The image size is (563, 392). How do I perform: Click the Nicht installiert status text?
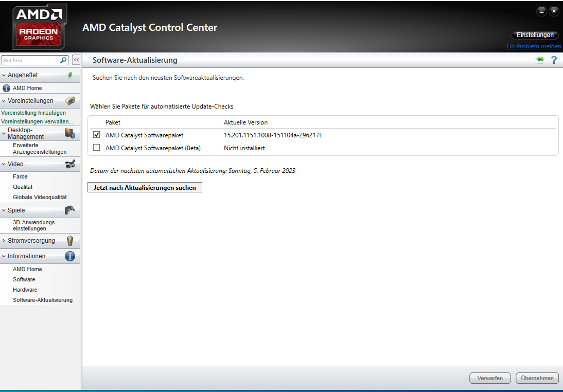click(x=244, y=148)
